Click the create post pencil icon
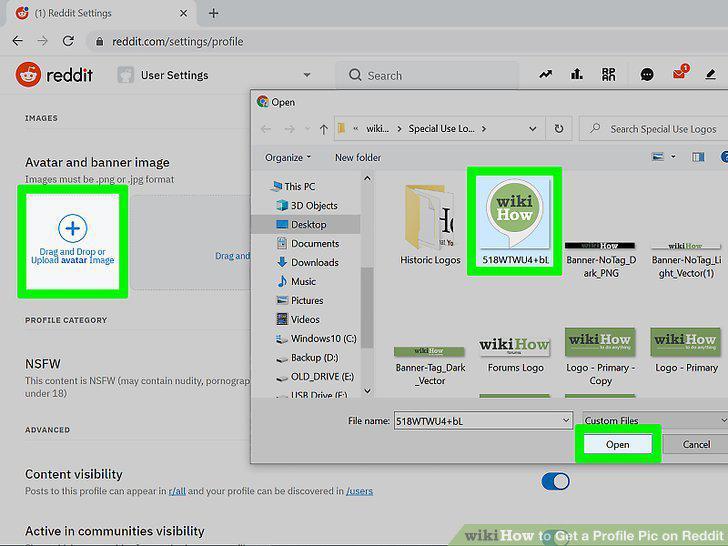 [x=710, y=74]
